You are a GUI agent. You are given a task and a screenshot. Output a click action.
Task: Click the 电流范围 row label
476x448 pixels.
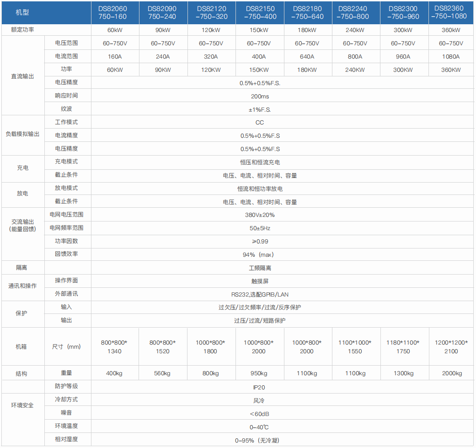(66, 56)
